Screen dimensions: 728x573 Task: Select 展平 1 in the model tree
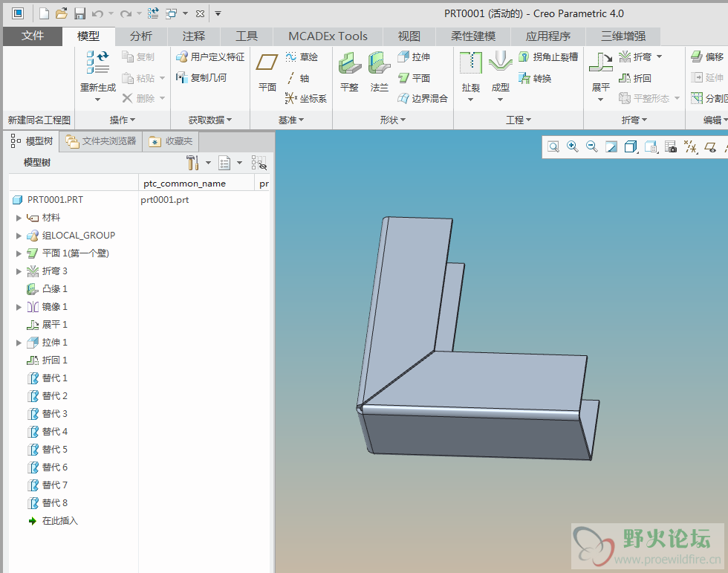55,325
